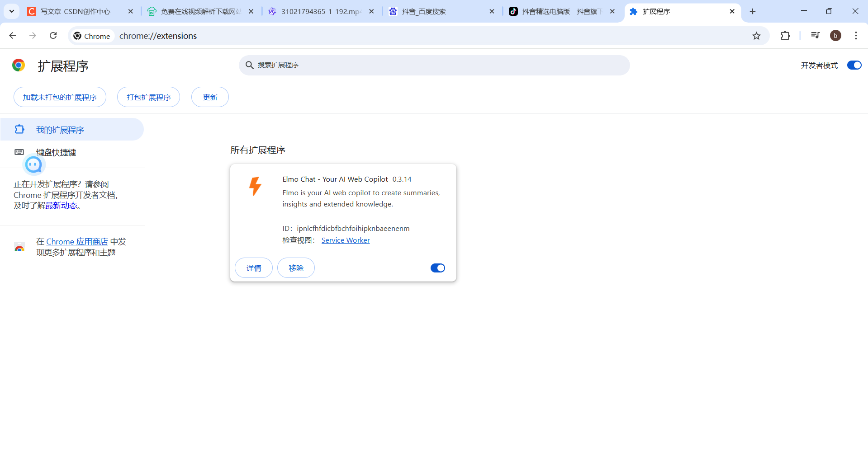Switch to the 免费在线视频解析下载网站 tab
This screenshot has width=868, height=460.
coord(201,11)
